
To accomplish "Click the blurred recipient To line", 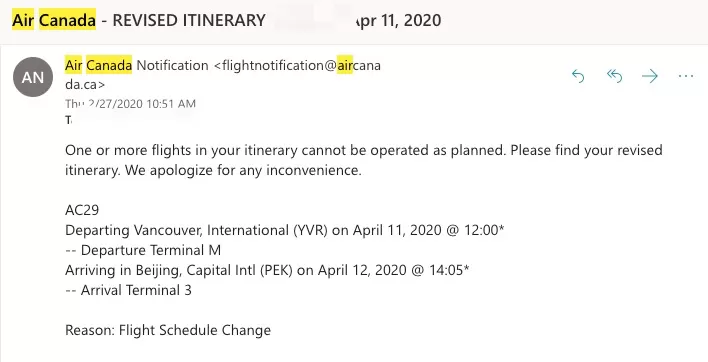I will tap(131, 120).
